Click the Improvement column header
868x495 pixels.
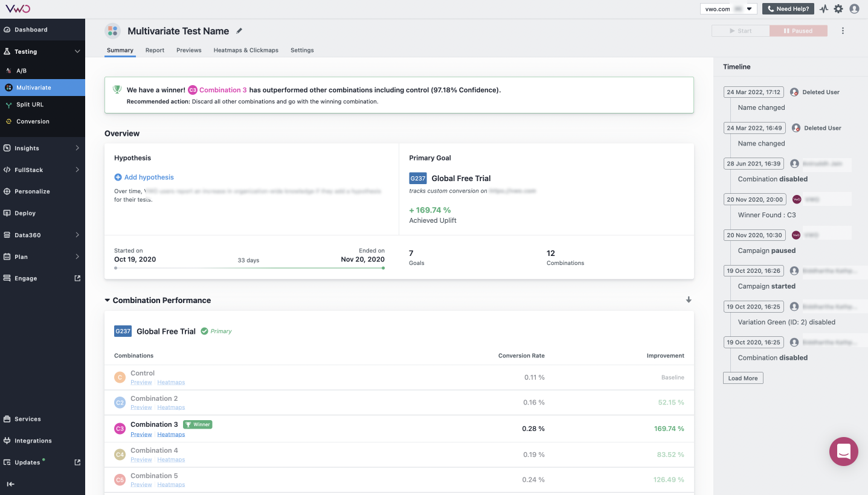666,356
